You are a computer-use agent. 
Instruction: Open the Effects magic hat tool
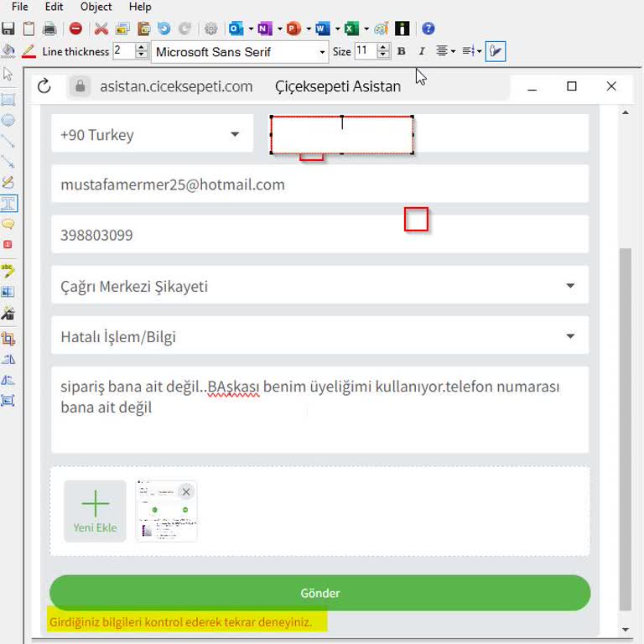(8, 314)
